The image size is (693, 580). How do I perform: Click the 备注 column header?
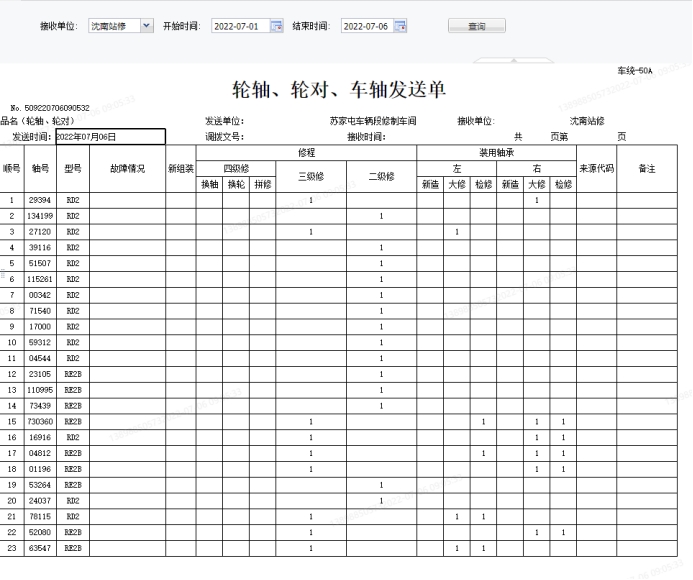(x=647, y=168)
